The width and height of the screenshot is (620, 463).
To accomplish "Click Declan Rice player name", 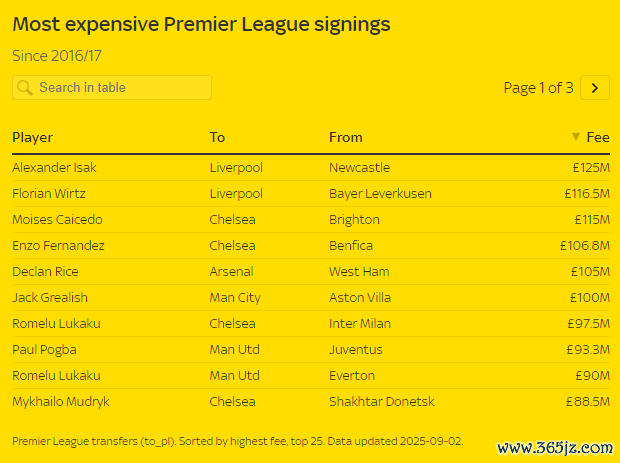I will 45,272.
